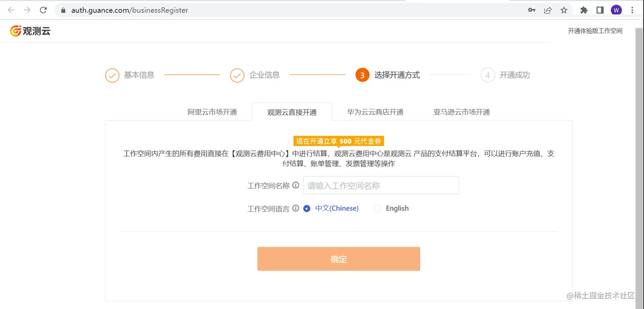
Task: Click the 工作空间名称 label
Action: [x=268, y=186]
